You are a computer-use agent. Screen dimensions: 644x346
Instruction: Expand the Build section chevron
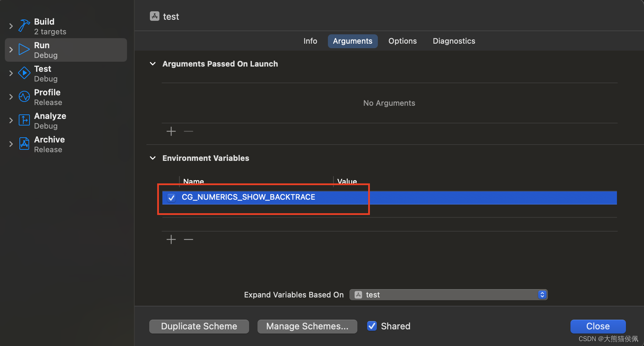pyautogui.click(x=11, y=26)
